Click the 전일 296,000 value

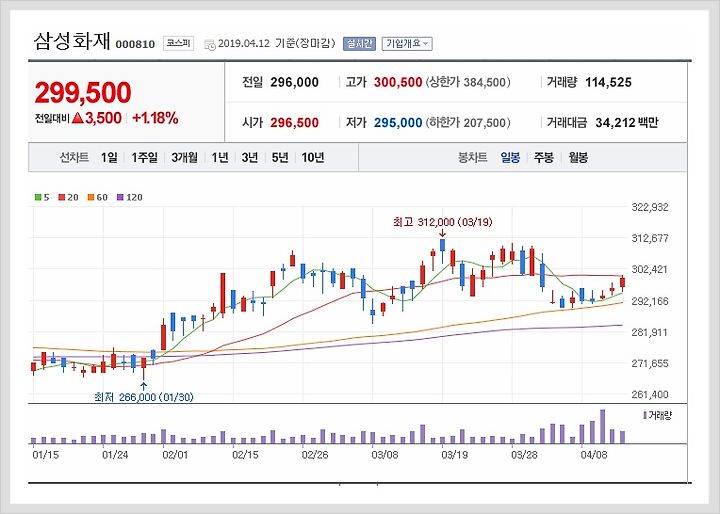point(294,83)
